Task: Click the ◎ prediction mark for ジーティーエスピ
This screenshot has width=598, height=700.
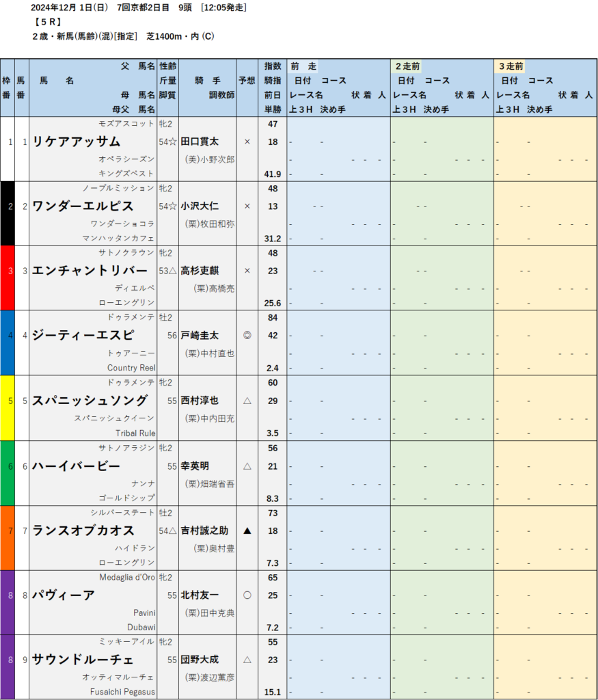Action: tap(247, 335)
